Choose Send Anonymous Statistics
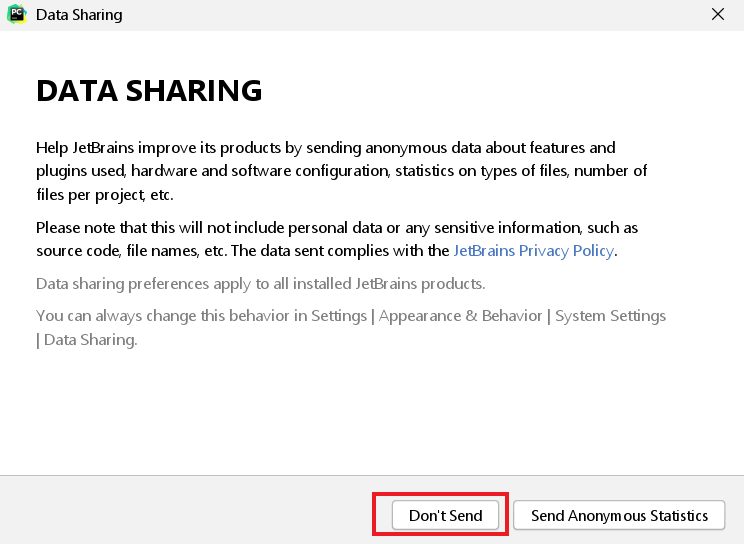Screen dimensions: 744x544 [x=619, y=515]
